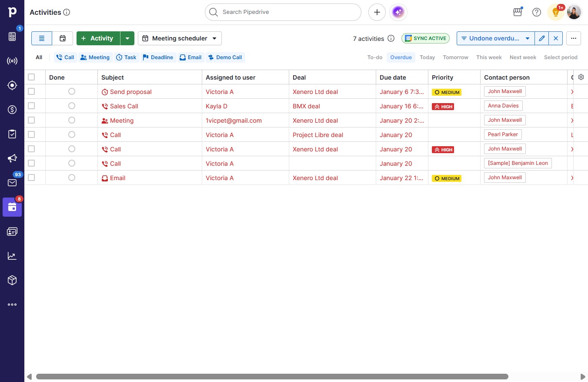Open the Project Libre deal link
Image resolution: width=588 pixels, height=382 pixels.
[318, 135]
